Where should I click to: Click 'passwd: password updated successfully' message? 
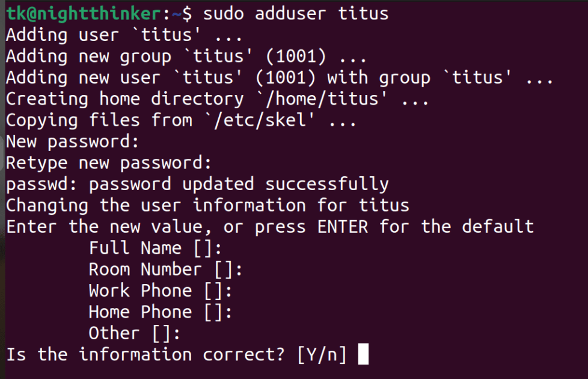197,184
